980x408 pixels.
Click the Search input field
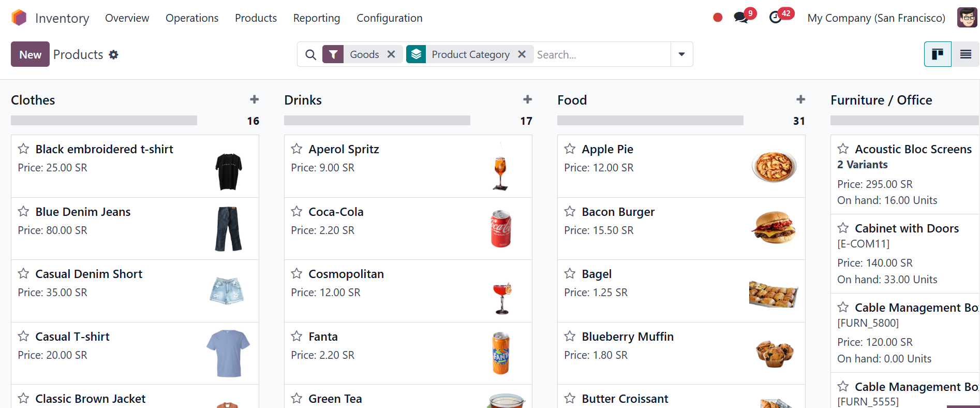pyautogui.click(x=600, y=54)
